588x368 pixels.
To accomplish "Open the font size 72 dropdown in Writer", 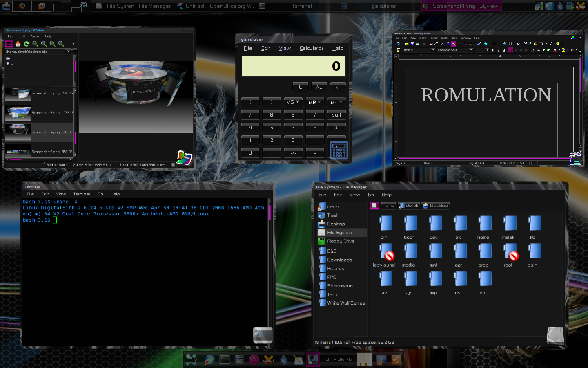I will click(487, 50).
